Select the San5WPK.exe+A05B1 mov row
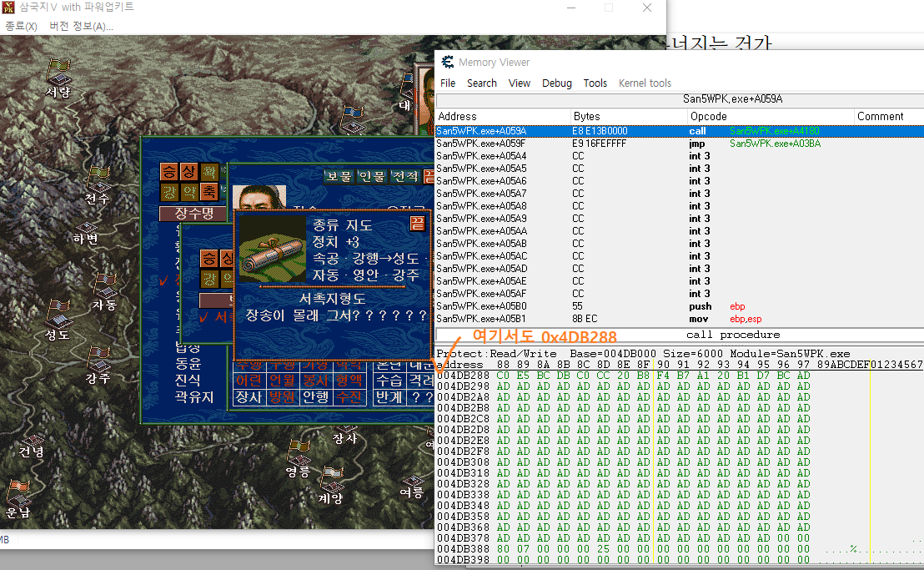The image size is (924, 570). pos(680,318)
